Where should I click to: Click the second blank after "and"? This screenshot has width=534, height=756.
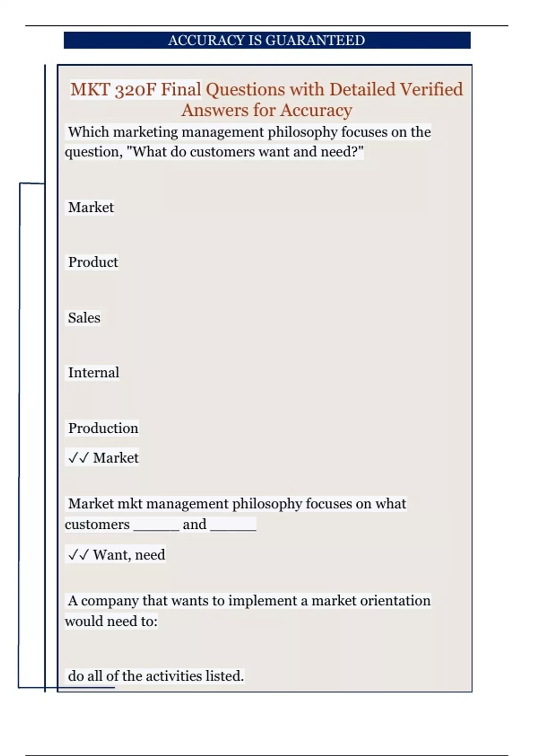[x=233, y=526]
